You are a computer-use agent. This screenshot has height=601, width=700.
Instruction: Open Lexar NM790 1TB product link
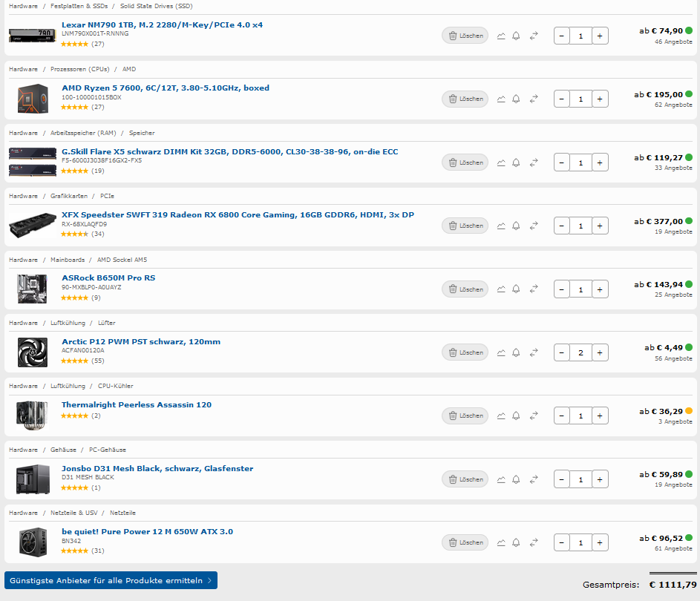pos(162,25)
